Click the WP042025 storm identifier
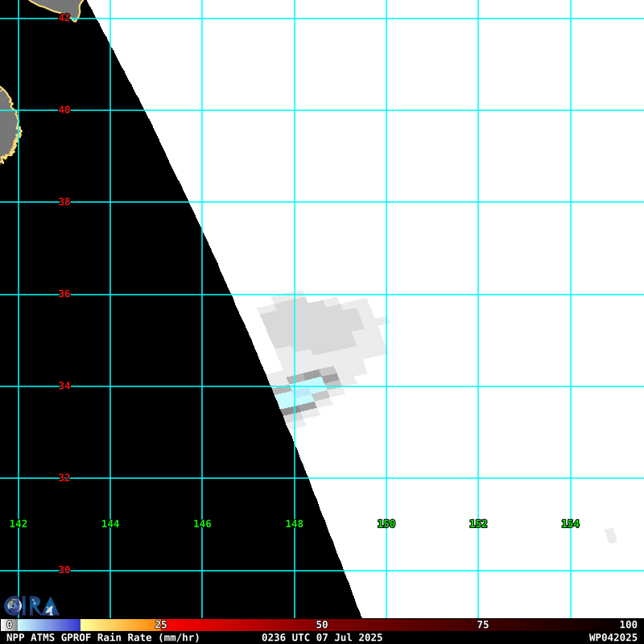 coord(613,638)
